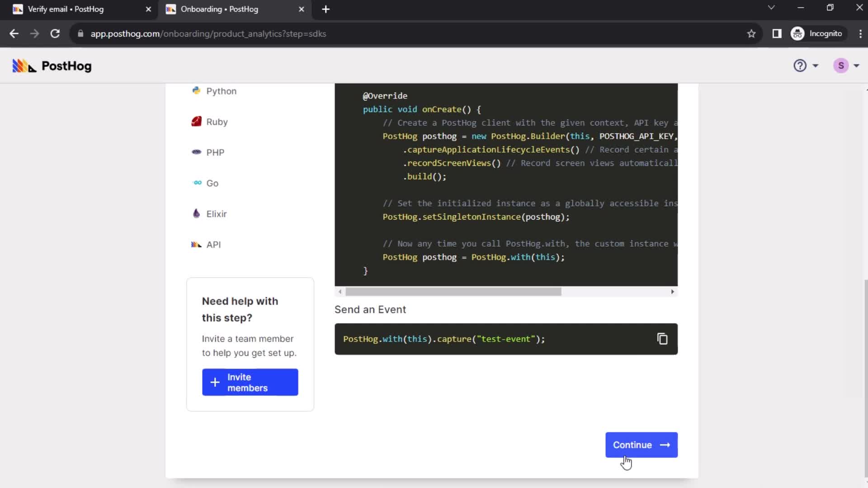Click the Elixir droplet icon
Image resolution: width=868 pixels, height=488 pixels.
(196, 213)
